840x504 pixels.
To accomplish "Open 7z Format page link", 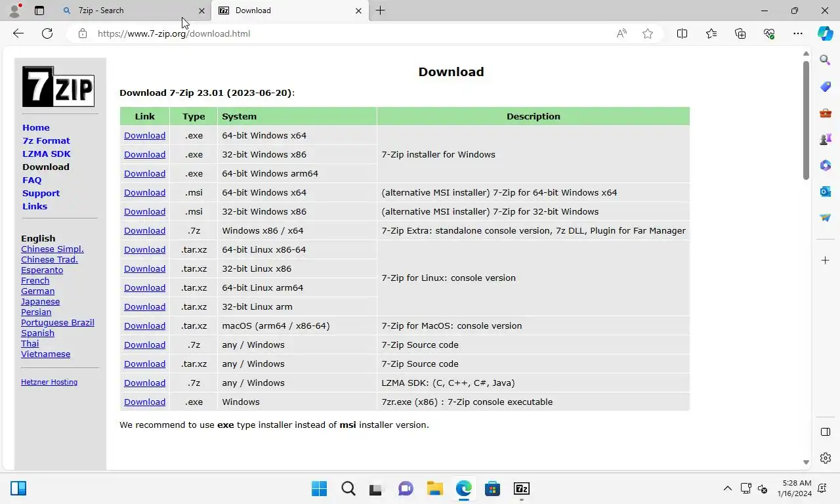I will coord(46,140).
